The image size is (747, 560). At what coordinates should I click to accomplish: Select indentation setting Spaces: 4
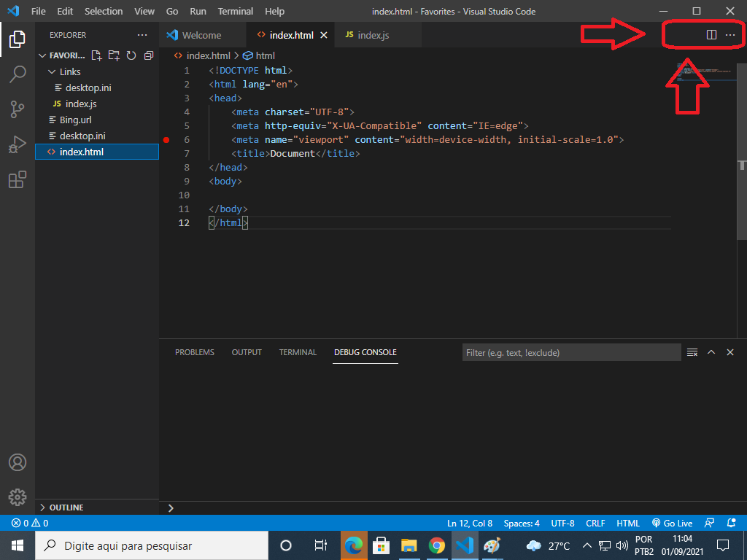pyautogui.click(x=522, y=523)
